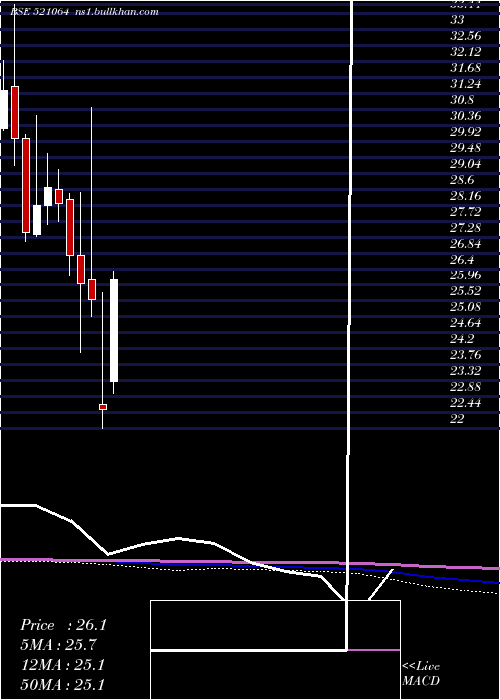Click the 22.88 price axis label
The image size is (500, 700).
tap(466, 387)
